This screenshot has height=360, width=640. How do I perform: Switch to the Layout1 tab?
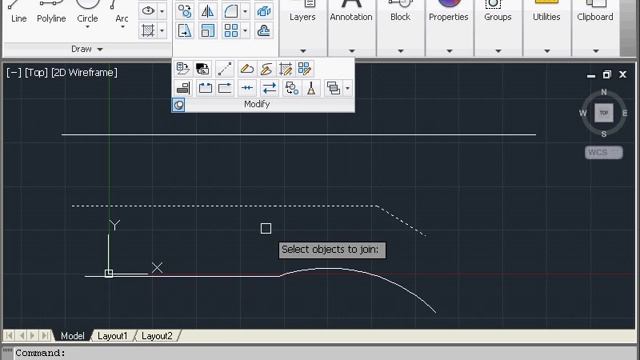(x=112, y=336)
